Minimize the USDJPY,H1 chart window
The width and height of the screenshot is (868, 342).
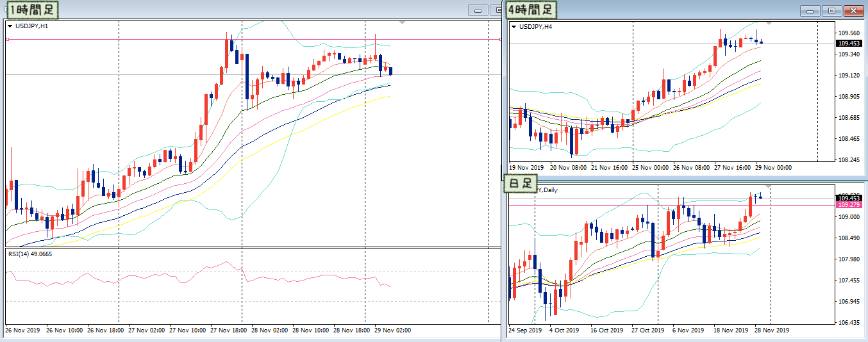478,10
